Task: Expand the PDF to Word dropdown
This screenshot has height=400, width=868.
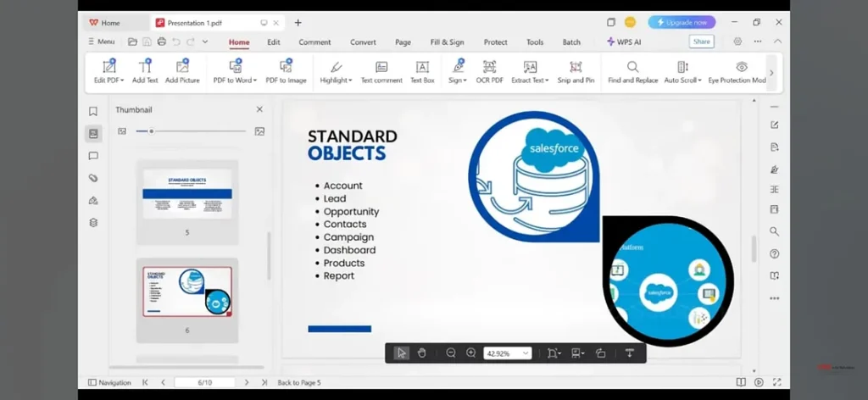Action: (253, 81)
